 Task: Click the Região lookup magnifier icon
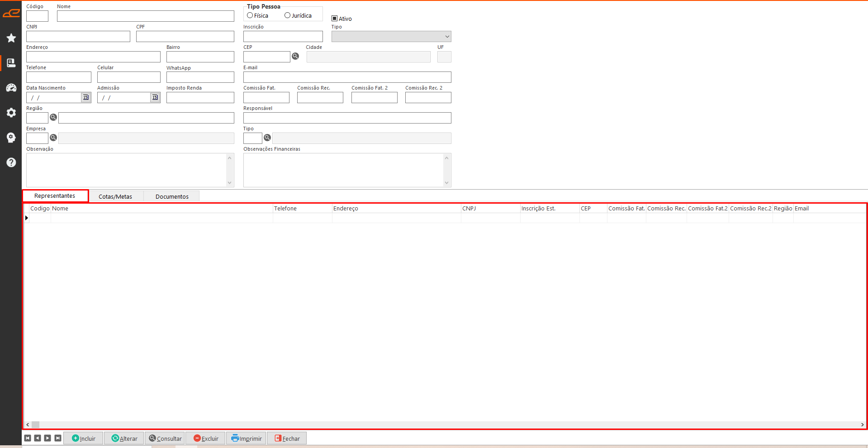click(x=53, y=117)
